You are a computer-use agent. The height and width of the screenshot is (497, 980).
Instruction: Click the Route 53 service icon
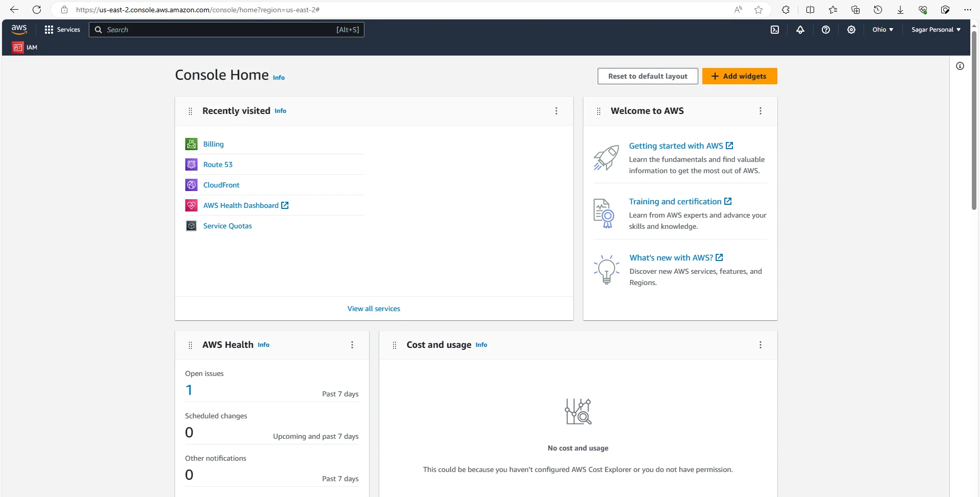(191, 164)
